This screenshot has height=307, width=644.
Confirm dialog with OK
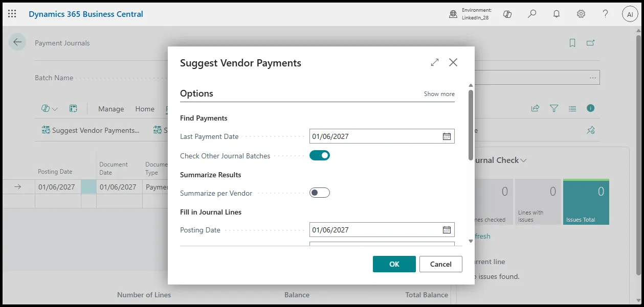click(394, 264)
